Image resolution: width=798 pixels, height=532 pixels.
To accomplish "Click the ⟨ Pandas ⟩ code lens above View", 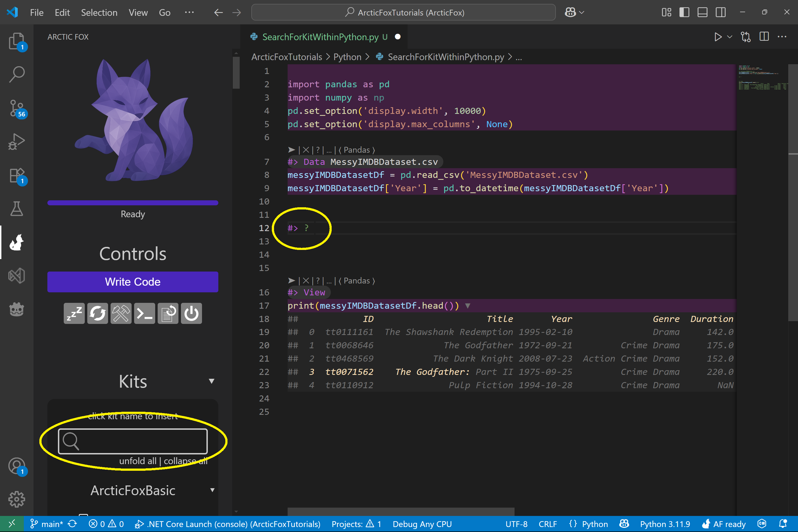I will pos(357,281).
